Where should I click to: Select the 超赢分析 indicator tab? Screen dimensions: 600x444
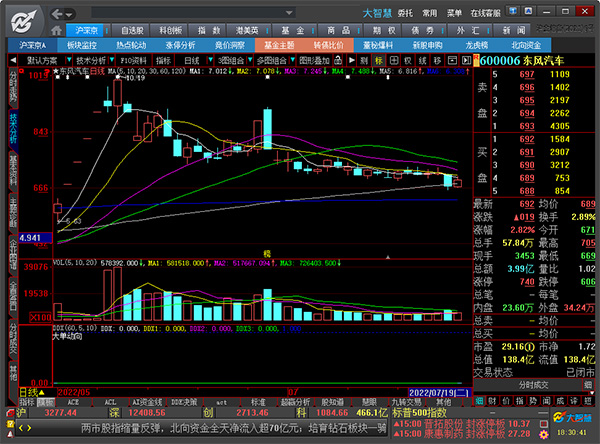point(295,402)
